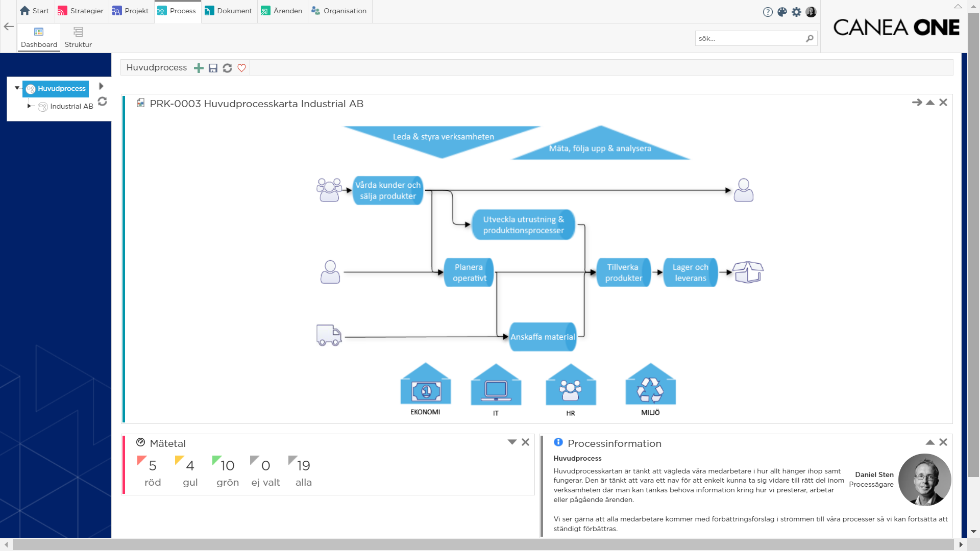Open the settings gear icon
The width and height of the screenshot is (980, 551).
796,12
